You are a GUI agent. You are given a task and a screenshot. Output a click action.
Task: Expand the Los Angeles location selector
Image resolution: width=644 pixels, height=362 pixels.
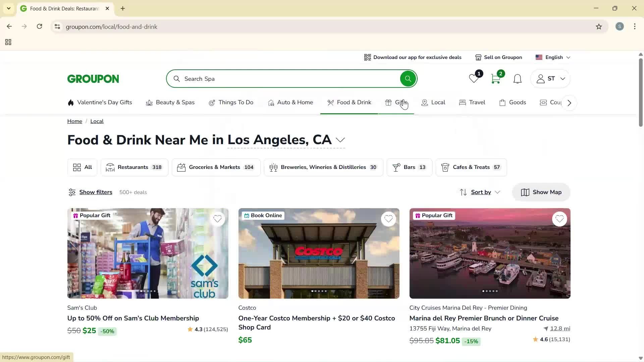(340, 140)
